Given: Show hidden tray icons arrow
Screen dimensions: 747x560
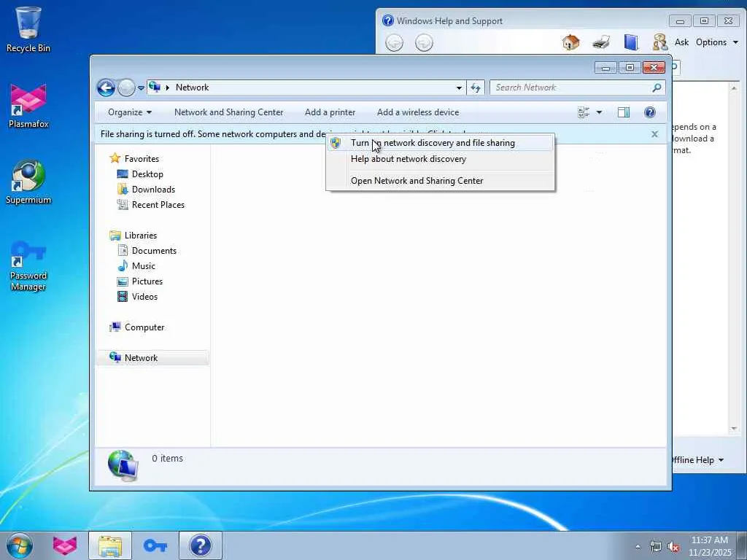Looking at the screenshot, I should click(x=638, y=547).
